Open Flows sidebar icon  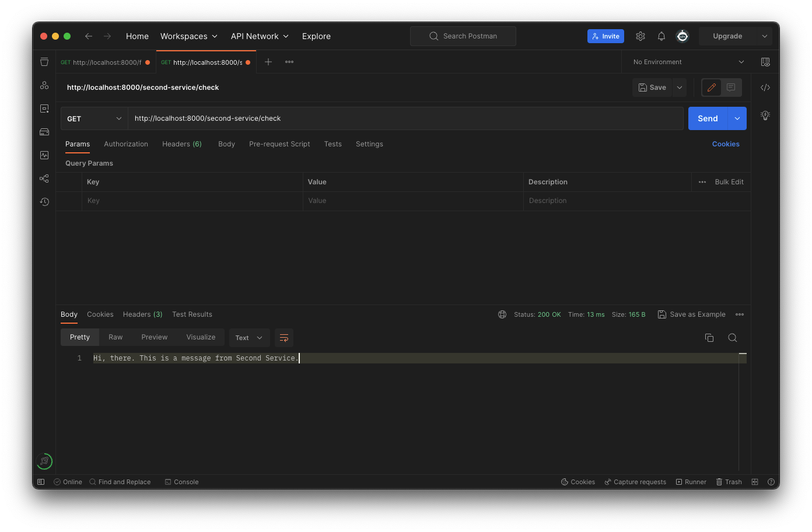click(44, 178)
